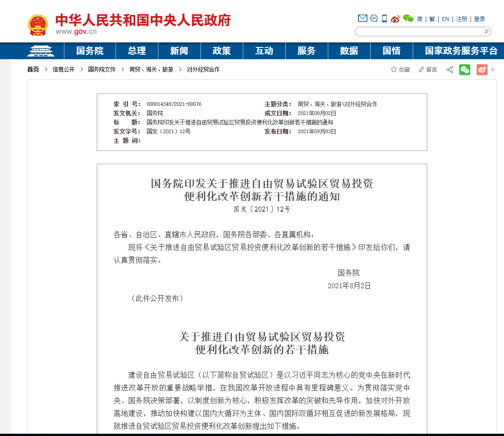
Task: Open the 国情 navigation menu
Action: point(392,51)
